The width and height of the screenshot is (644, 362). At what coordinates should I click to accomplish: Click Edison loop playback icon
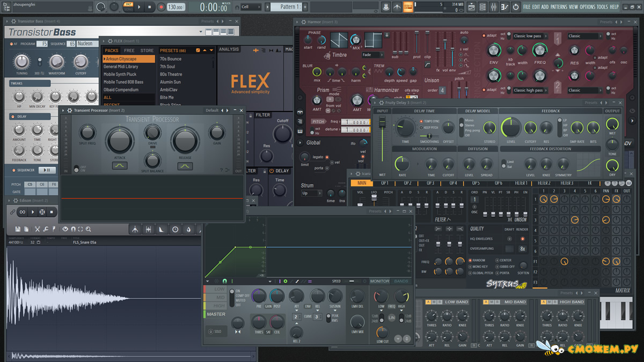23,212
